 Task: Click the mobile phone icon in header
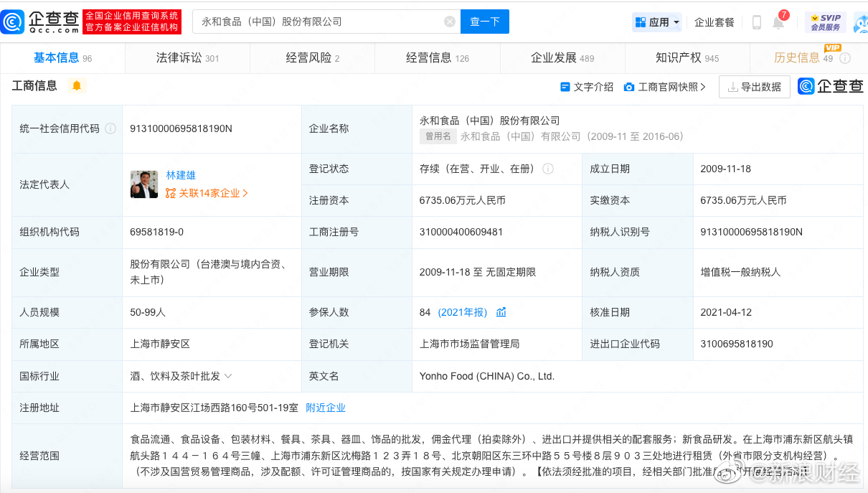click(x=756, y=22)
